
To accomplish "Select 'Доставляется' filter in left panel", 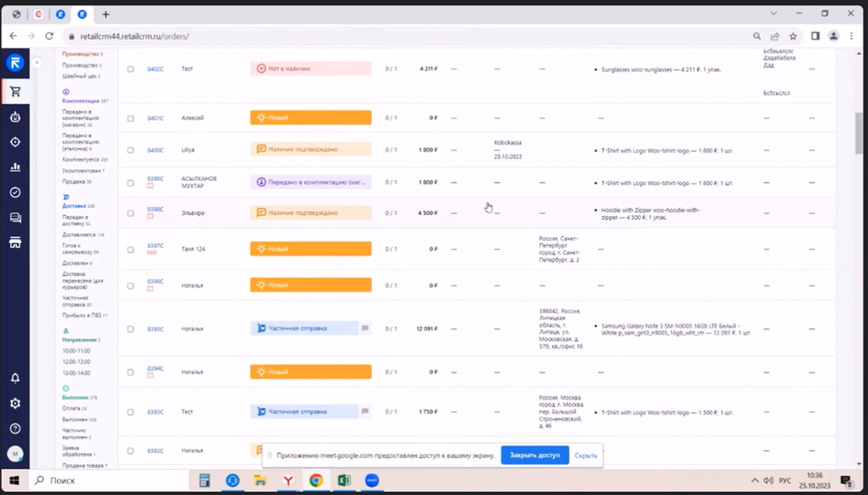I will 79,235.
